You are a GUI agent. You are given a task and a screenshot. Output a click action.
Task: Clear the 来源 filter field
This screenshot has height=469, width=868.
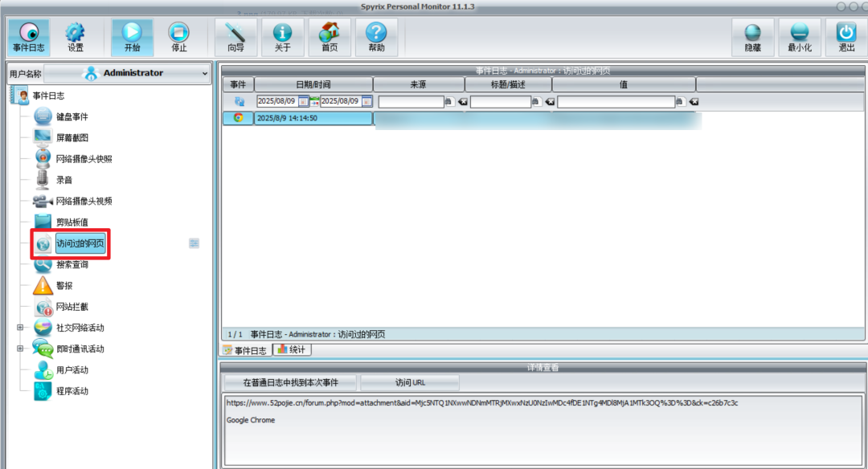(463, 102)
